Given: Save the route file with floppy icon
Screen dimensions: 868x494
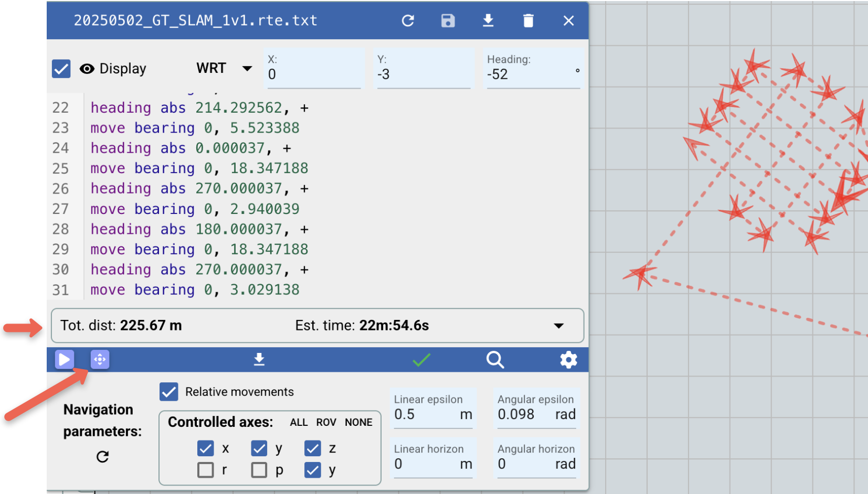Looking at the screenshot, I should [x=448, y=21].
